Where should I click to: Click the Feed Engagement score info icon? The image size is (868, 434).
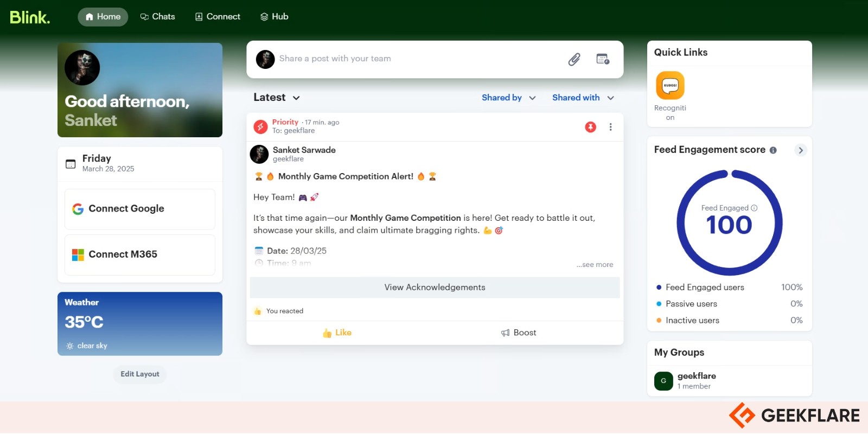tap(773, 150)
